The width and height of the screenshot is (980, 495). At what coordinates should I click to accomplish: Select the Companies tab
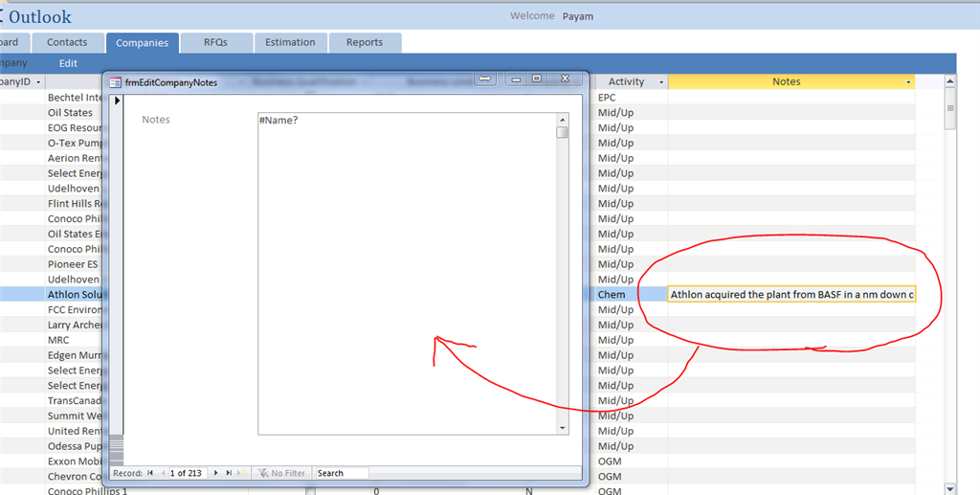(142, 42)
